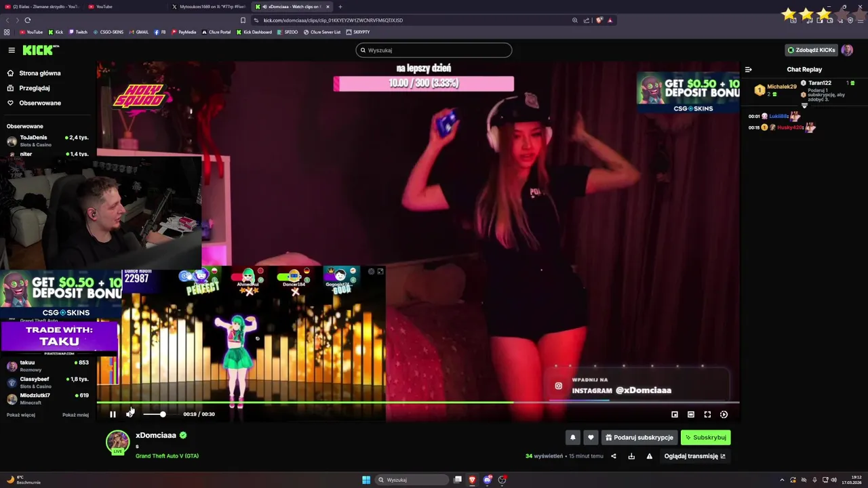Open Brave Shields icon

tap(599, 20)
